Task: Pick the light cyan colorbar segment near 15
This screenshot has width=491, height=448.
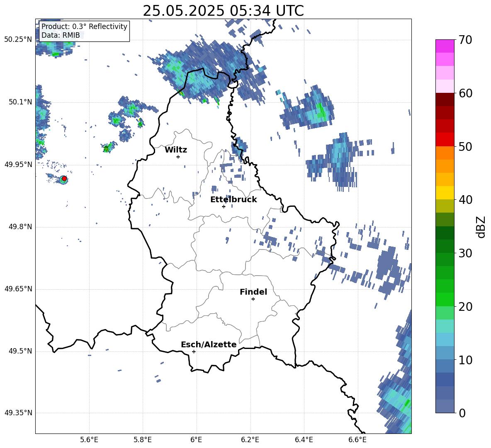Action: 445,326
